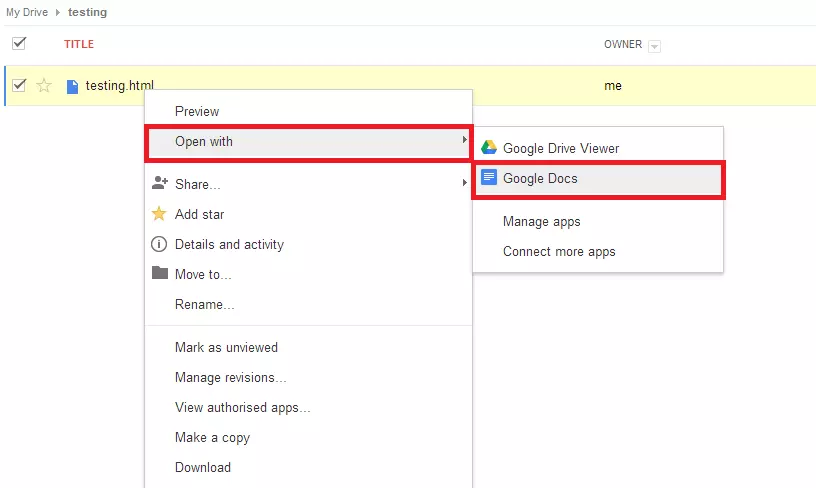Choose Preview from the context menu
Screen dimensions: 816x488
[197, 111]
